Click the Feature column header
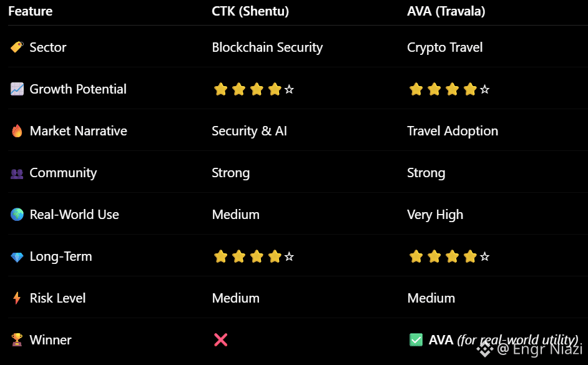Viewport: 588px width, 365px height. pyautogui.click(x=31, y=11)
